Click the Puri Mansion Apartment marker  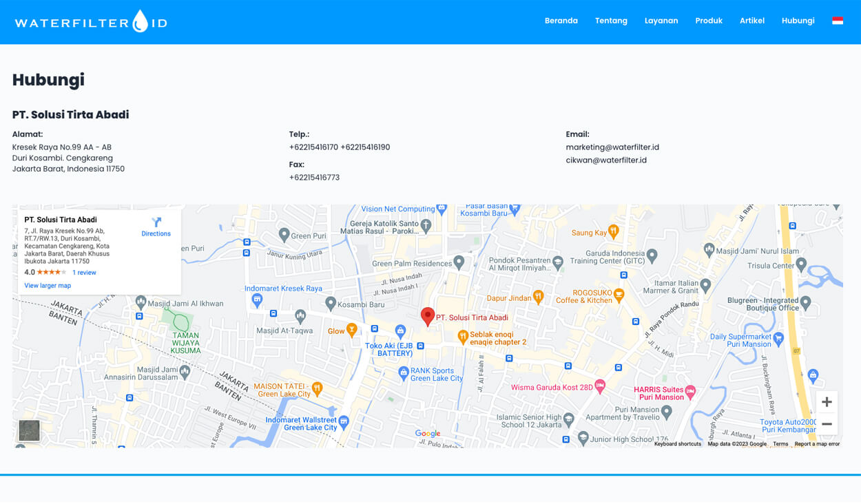[x=666, y=412]
